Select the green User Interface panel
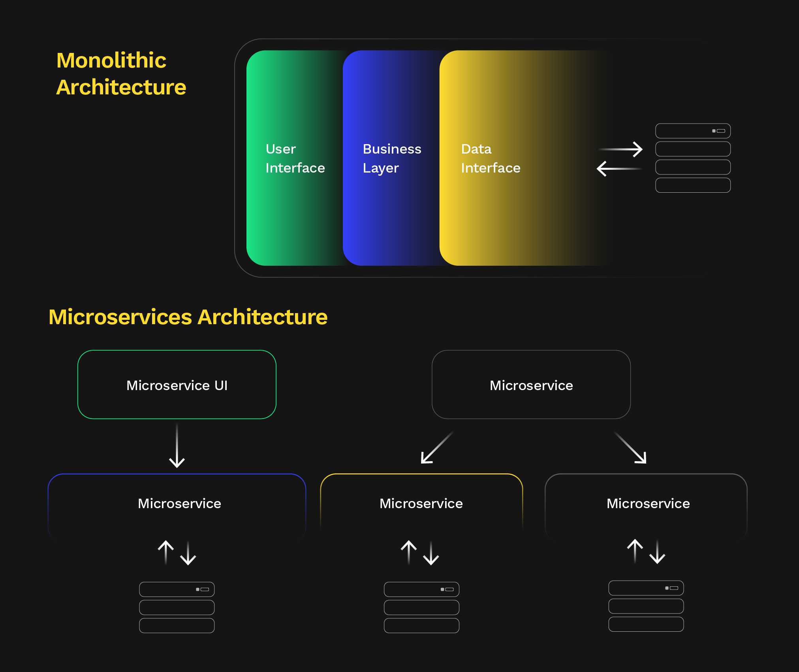Screen dimensions: 799x672 coord(294,158)
